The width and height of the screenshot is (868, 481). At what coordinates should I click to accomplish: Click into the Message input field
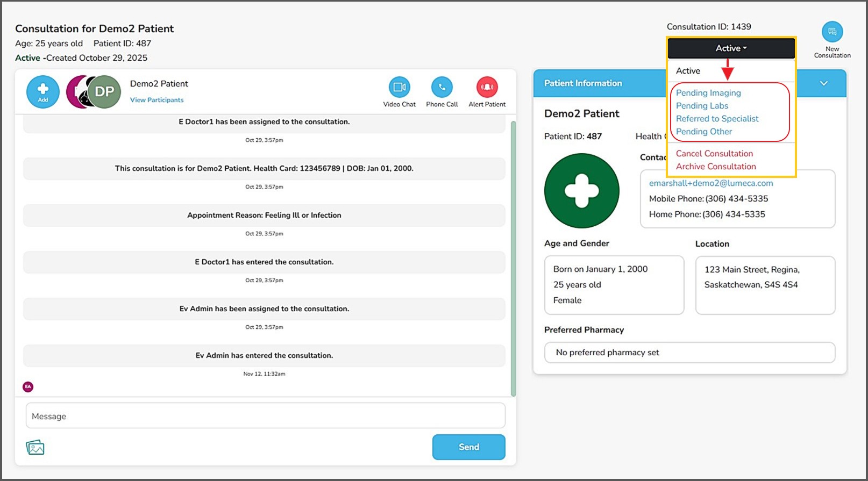coord(265,416)
